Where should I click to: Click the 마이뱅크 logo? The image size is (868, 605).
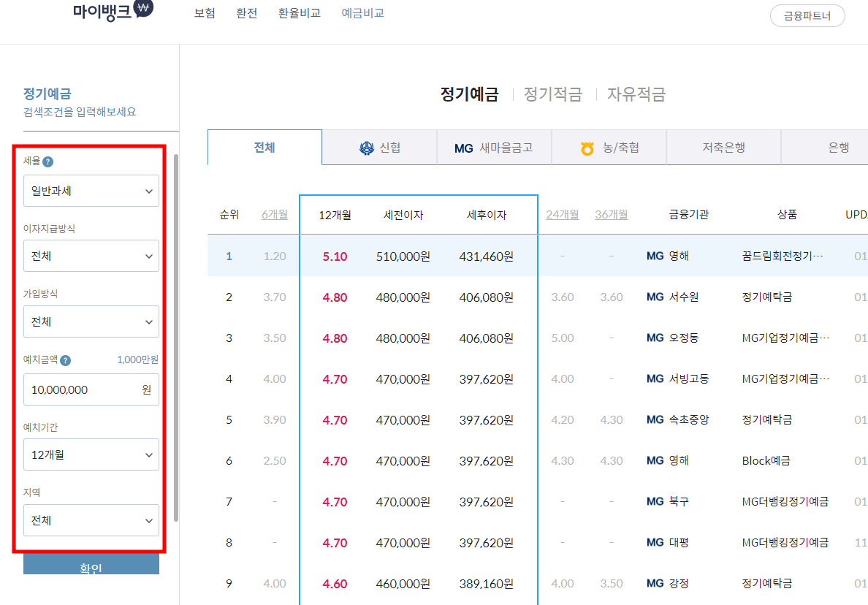coord(113,10)
